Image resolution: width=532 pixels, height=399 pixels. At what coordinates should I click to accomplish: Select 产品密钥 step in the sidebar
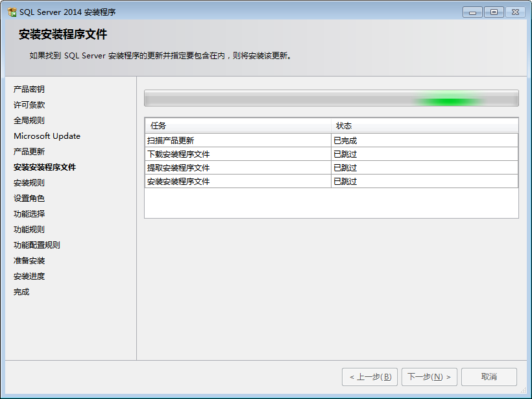click(x=29, y=89)
